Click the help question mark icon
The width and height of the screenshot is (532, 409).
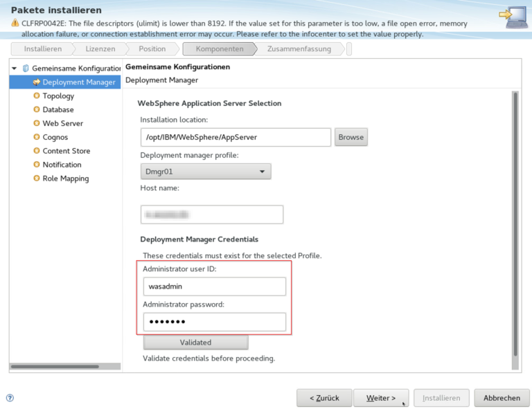[x=10, y=398]
